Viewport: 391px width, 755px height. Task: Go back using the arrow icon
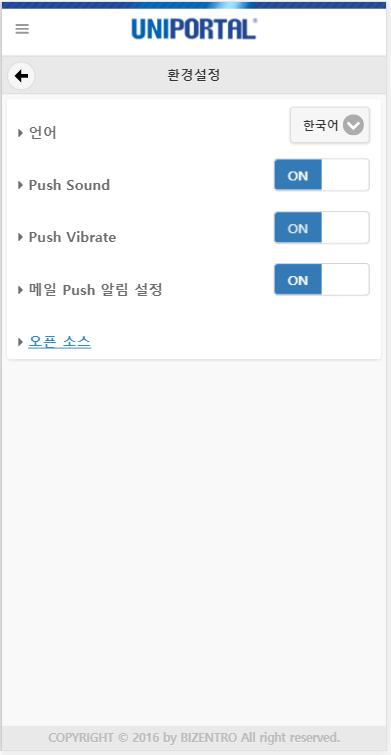coord(21,76)
